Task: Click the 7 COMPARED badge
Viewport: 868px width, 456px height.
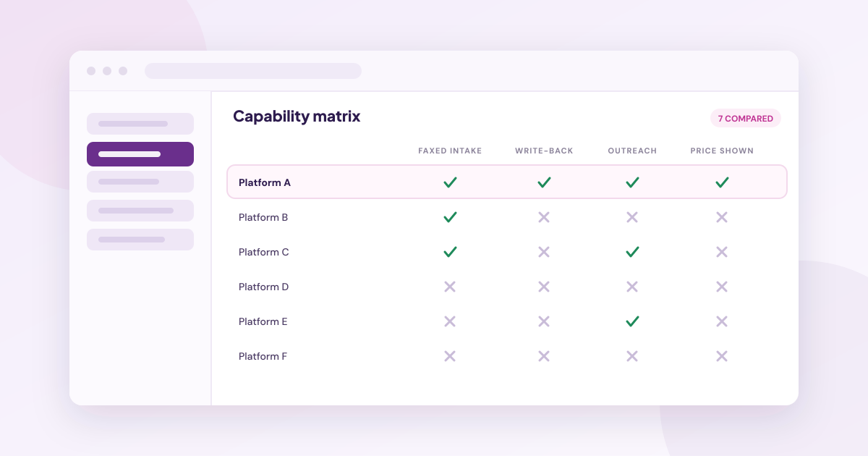Action: point(746,118)
